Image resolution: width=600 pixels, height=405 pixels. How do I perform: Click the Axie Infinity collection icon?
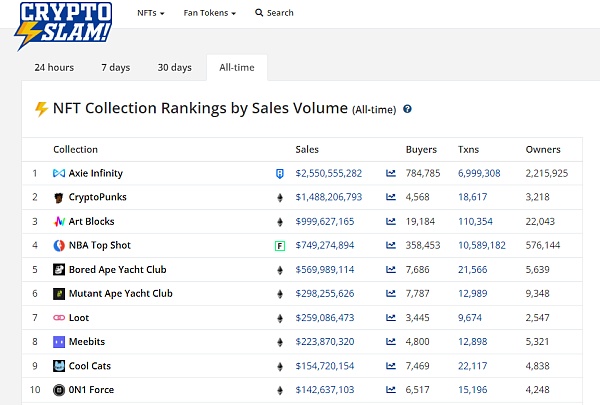tap(59, 174)
